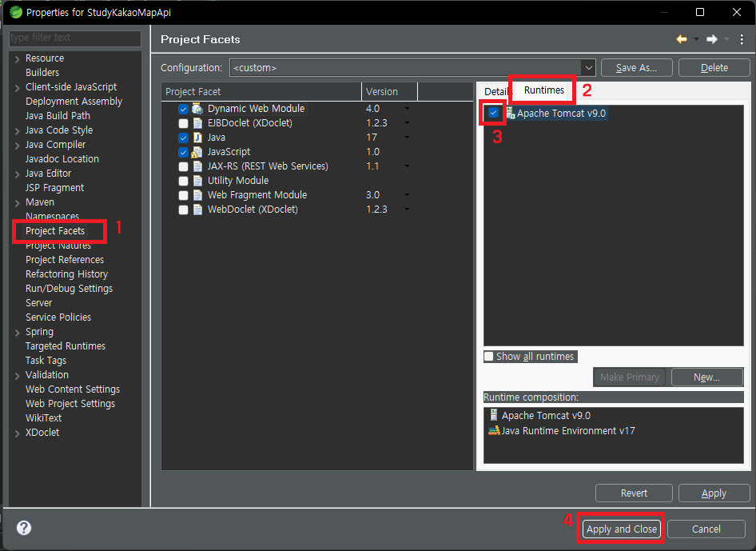Click the Project Facet column header
The width and height of the screenshot is (756, 551).
coord(261,92)
